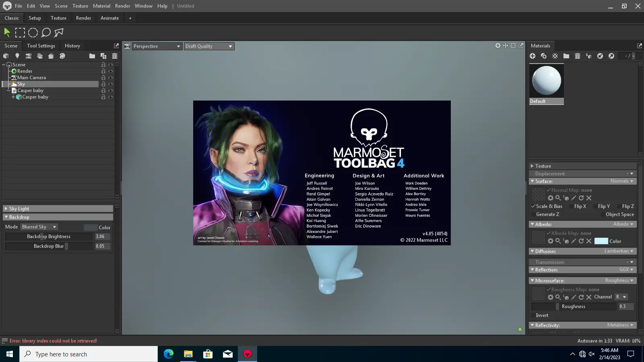Create a new material with the plus icon
Image resolution: width=644 pixels, height=362 pixels.
point(533,56)
